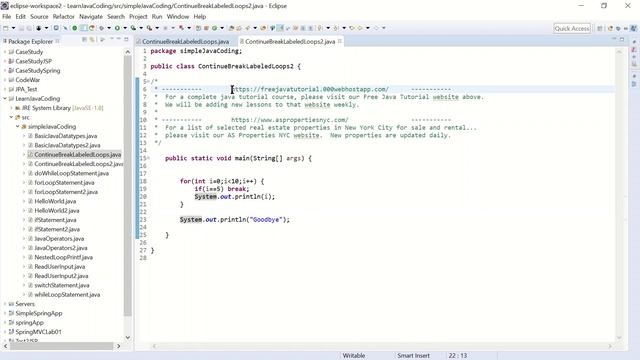The height and width of the screenshot is (360, 640).
Task: Switch to the ContinueBreakLabeledLoops.java editor tab
Action: pyautogui.click(x=185, y=42)
